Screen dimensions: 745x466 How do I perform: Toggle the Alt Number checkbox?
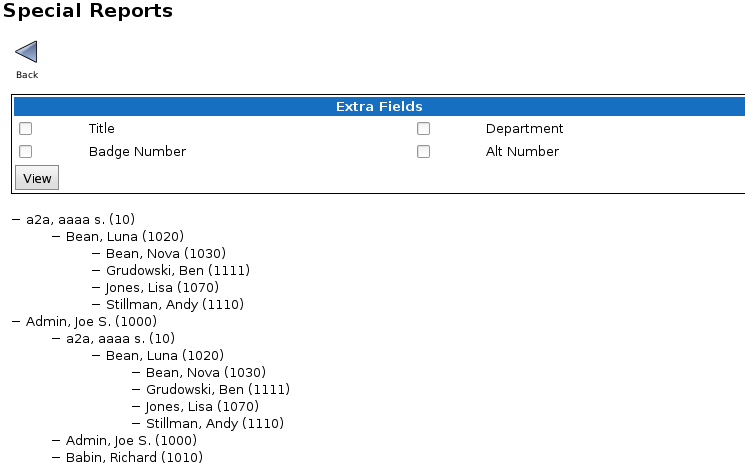point(423,151)
